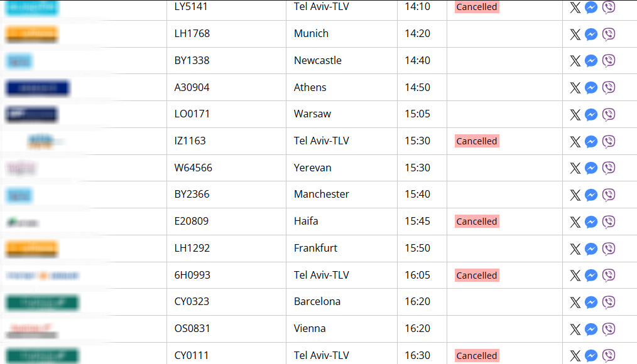Image resolution: width=637 pixels, height=364 pixels.
Task: Share Athens flight A30904 via Viber
Action: coord(609,88)
